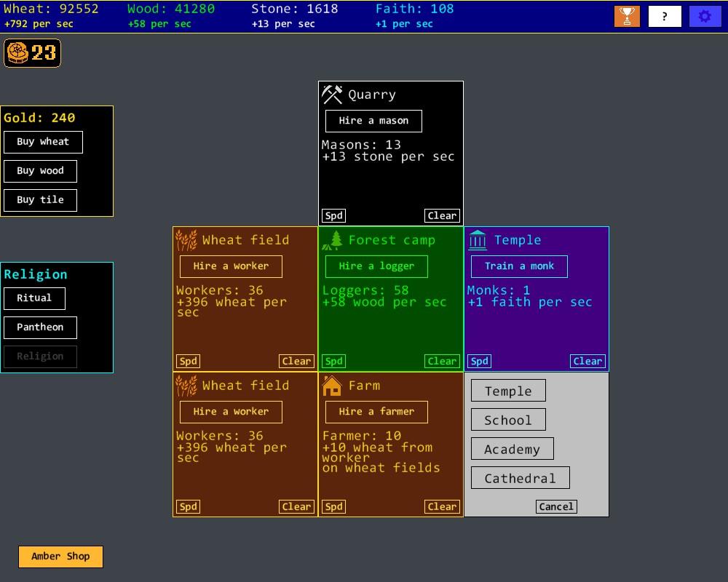Click the Quarry pickaxe icon
The image size is (728, 582).
pos(332,95)
